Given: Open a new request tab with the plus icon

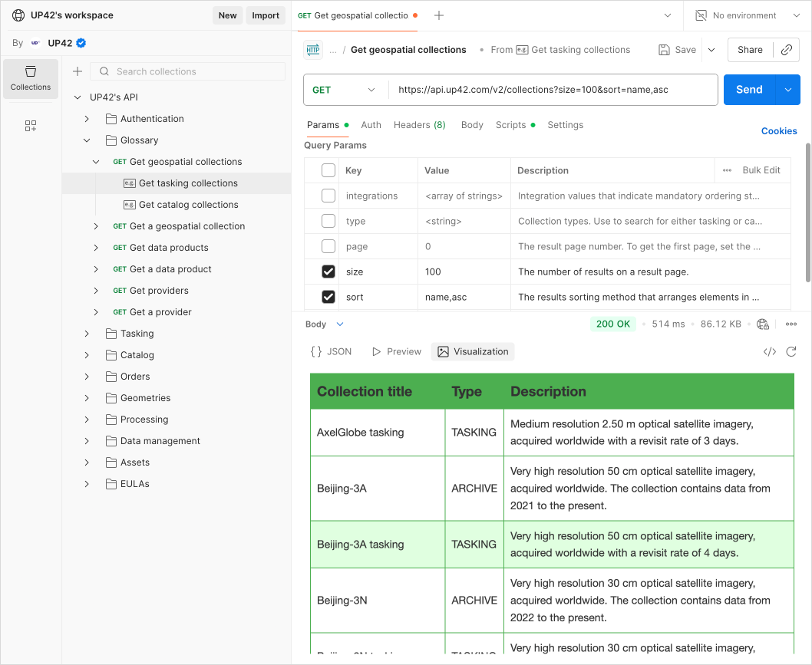Looking at the screenshot, I should [x=439, y=15].
